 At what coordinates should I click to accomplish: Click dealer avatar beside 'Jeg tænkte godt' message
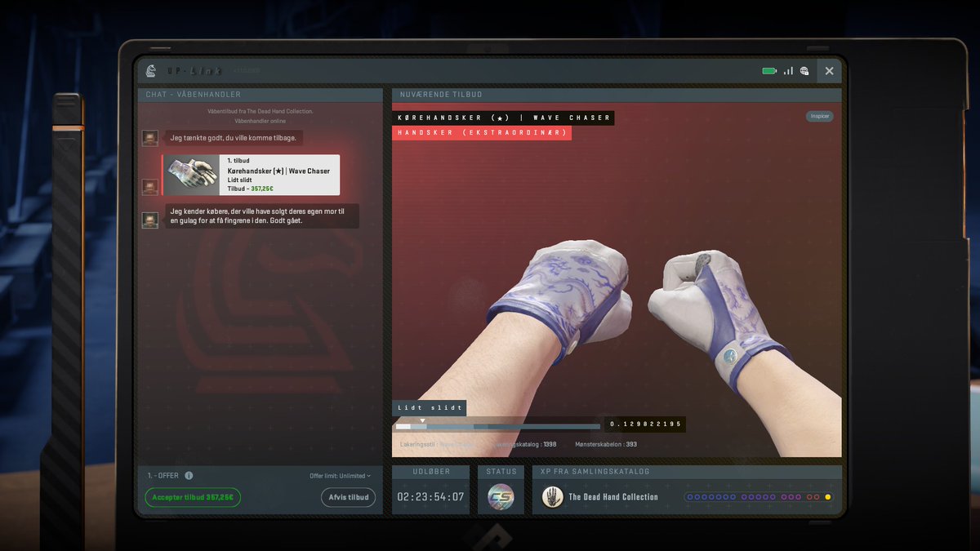(x=149, y=138)
